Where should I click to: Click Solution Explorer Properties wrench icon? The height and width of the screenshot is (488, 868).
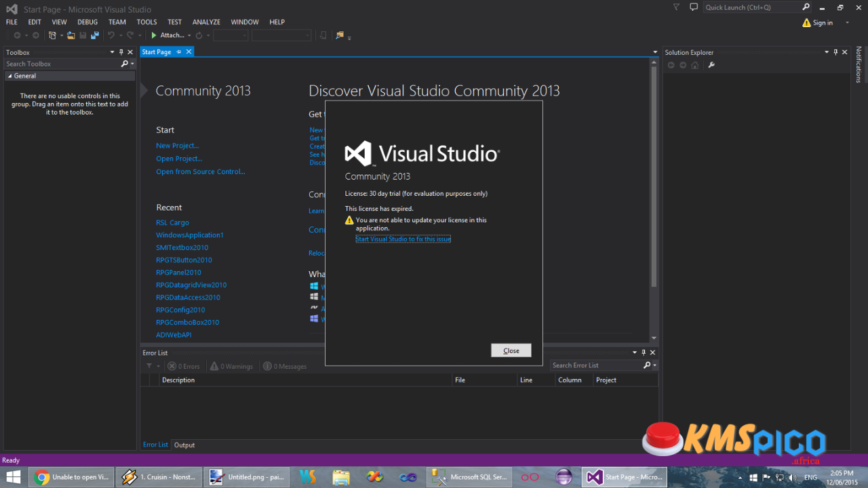(x=711, y=65)
